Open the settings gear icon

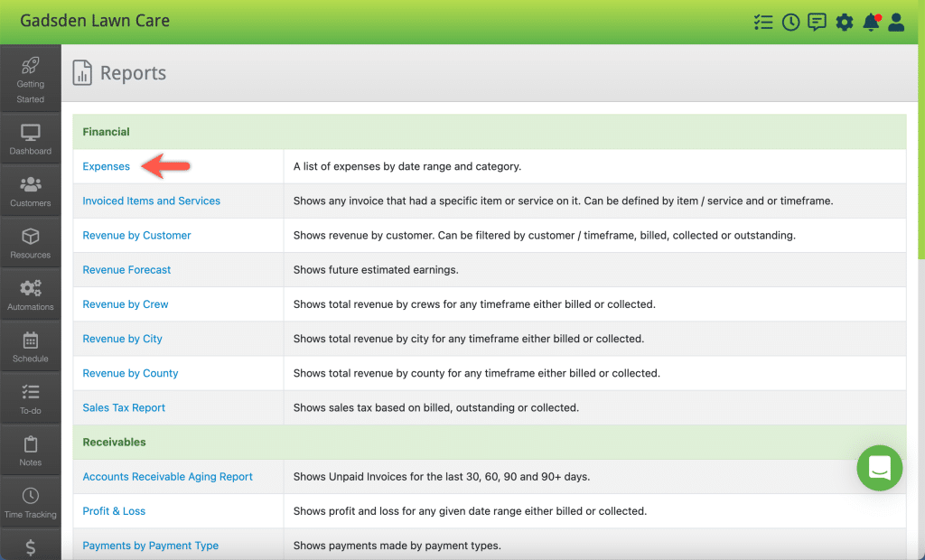click(845, 23)
